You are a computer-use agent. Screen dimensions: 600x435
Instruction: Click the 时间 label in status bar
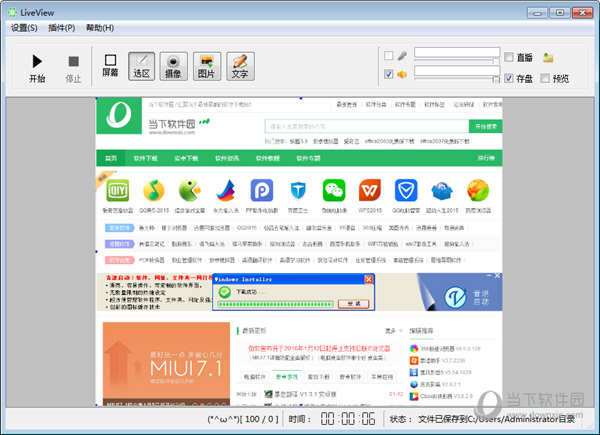tap(300, 419)
